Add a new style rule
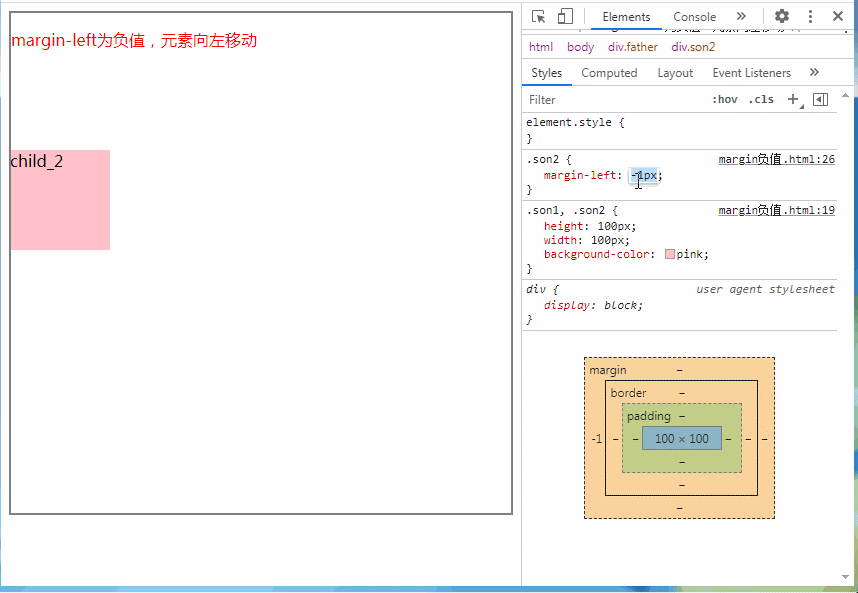 794,99
